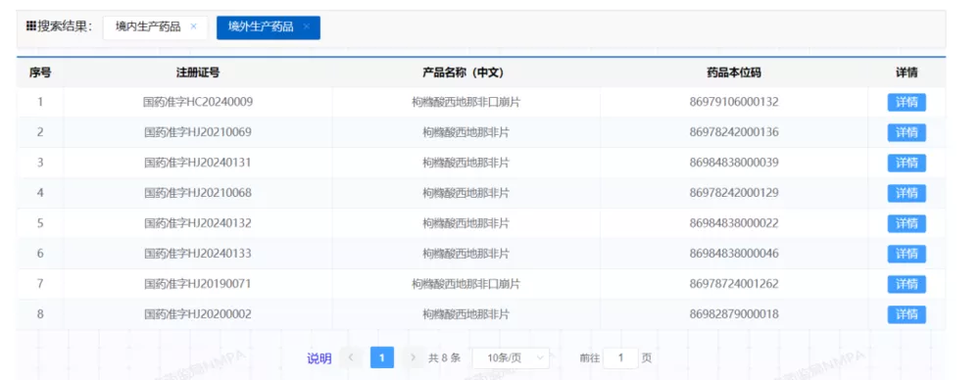Viewport: 980px width, 380px height.
Task: Show 详情 for 国药准字HJ20240132
Action: 906,223
